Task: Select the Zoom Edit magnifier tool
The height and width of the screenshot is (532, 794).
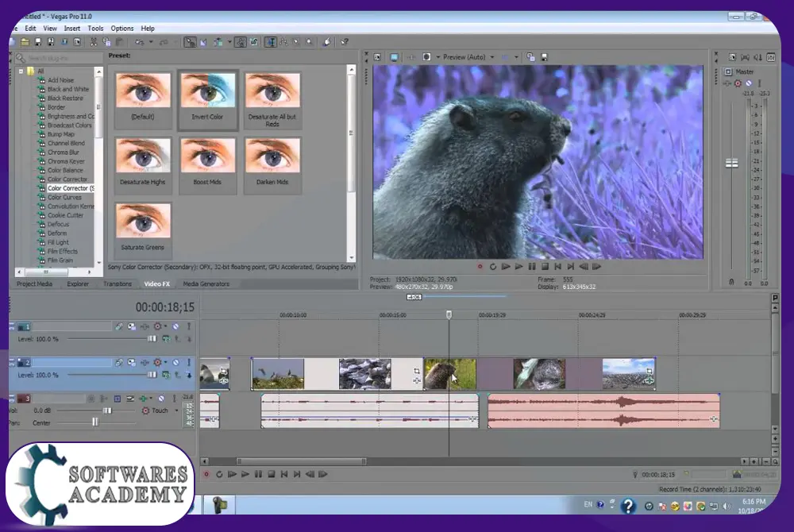Action: pos(310,42)
